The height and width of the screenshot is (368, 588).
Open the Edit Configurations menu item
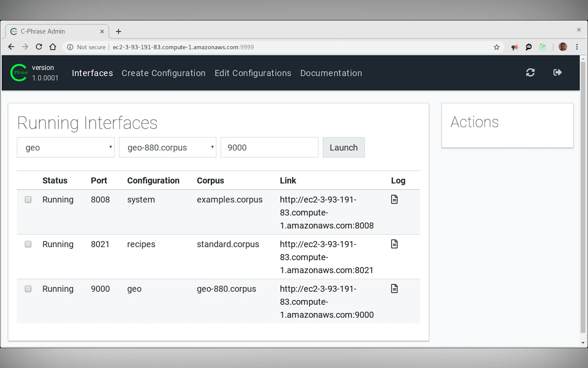point(253,73)
